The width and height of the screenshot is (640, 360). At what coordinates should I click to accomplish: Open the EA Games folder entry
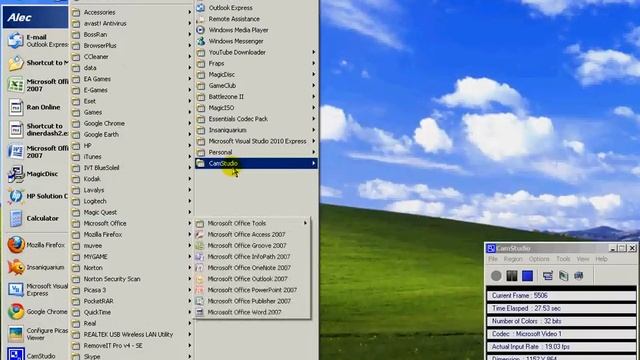(x=131, y=79)
